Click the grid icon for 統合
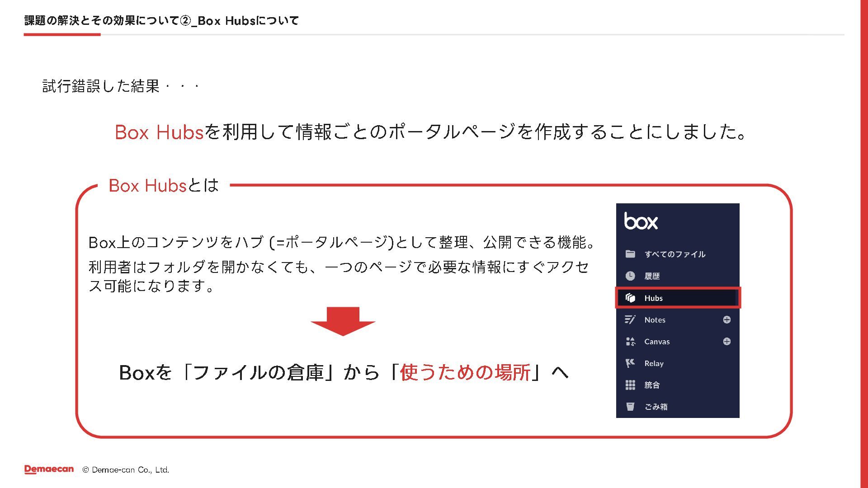The image size is (868, 488). click(630, 385)
